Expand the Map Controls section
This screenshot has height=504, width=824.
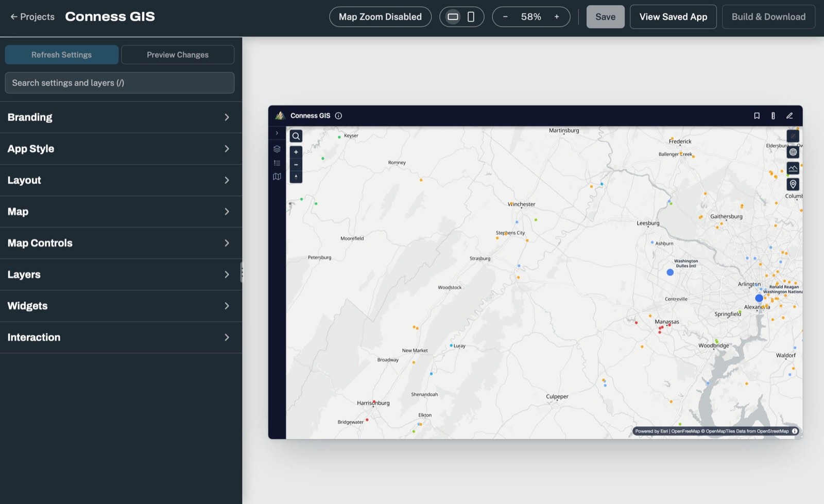click(121, 243)
